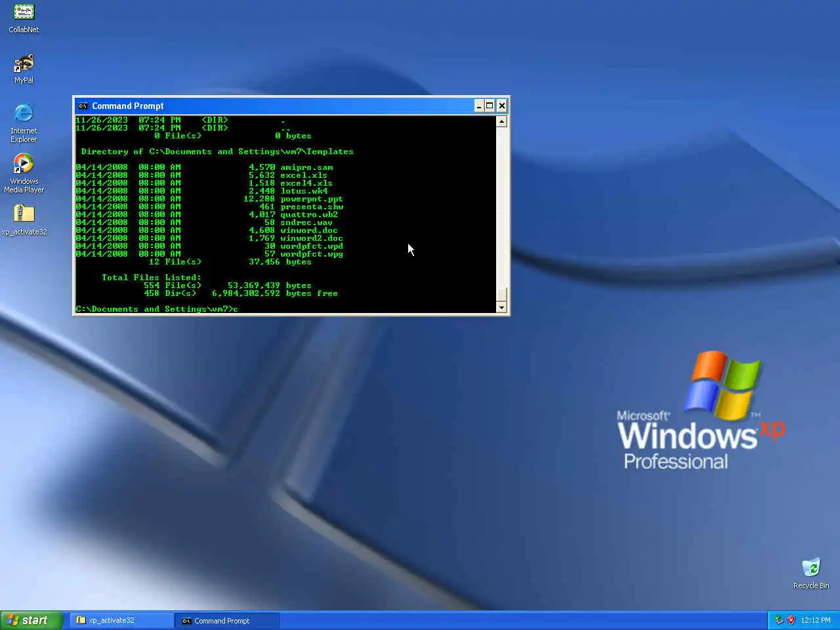Click the sndrec.wav file name
Screen dimensions: 840x630
[x=306, y=222]
